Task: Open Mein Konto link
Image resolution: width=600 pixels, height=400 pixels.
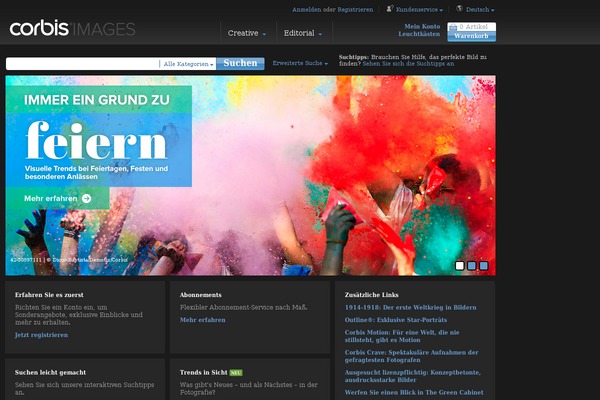Action: point(422,26)
